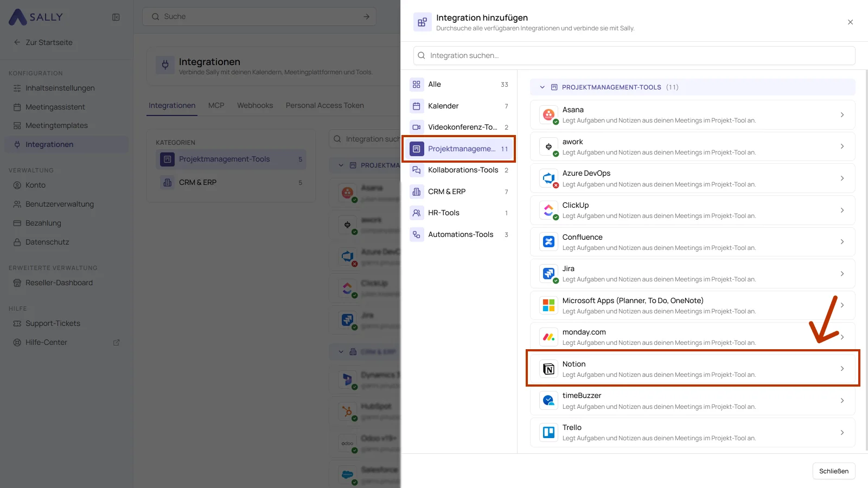868x488 pixels.
Task: Click the monday.com integration title
Action: click(x=584, y=332)
